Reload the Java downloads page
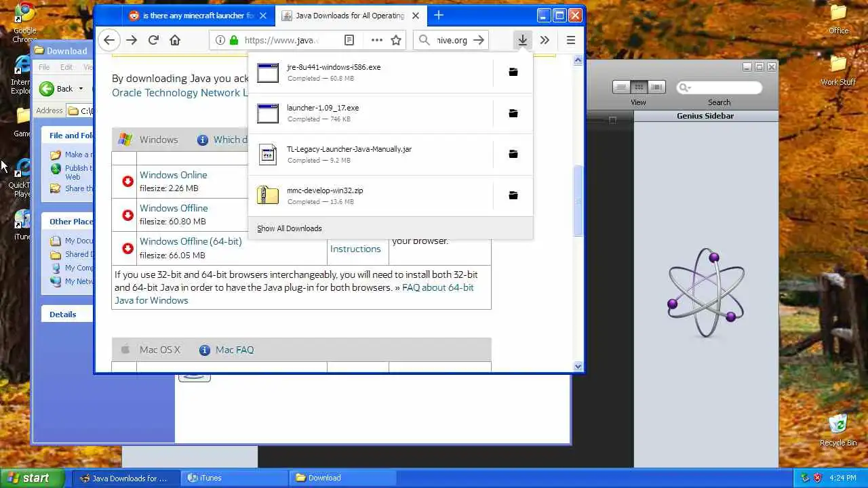The image size is (868, 488). [x=153, y=40]
